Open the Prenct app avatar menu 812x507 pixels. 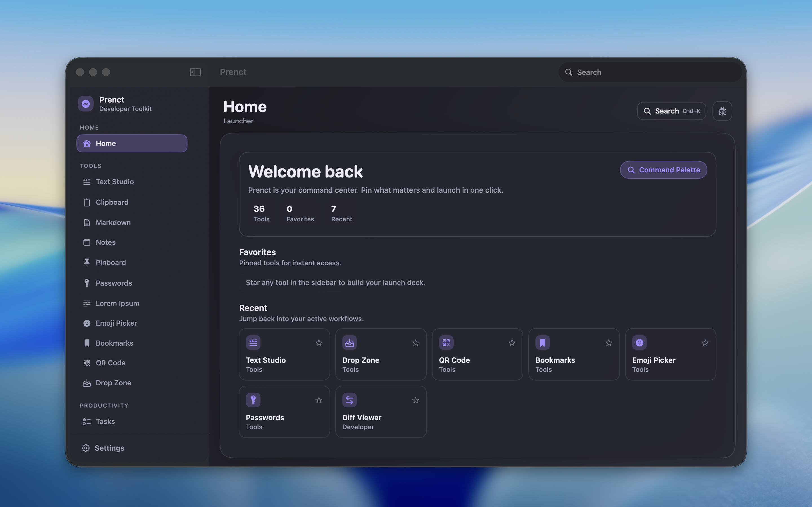coord(85,104)
